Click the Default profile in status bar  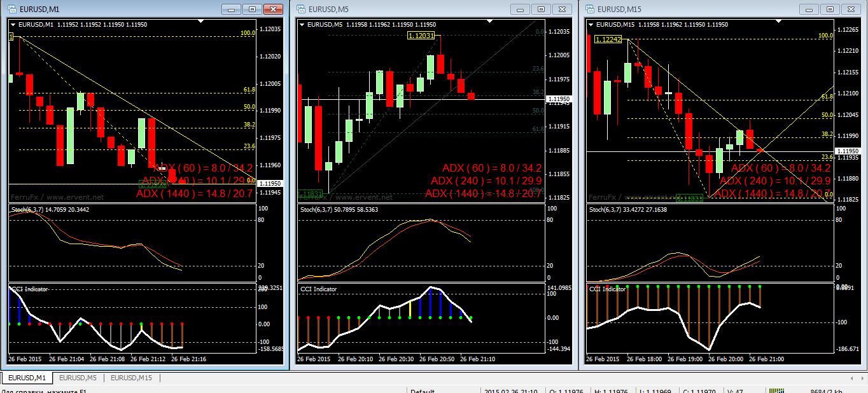point(423,391)
